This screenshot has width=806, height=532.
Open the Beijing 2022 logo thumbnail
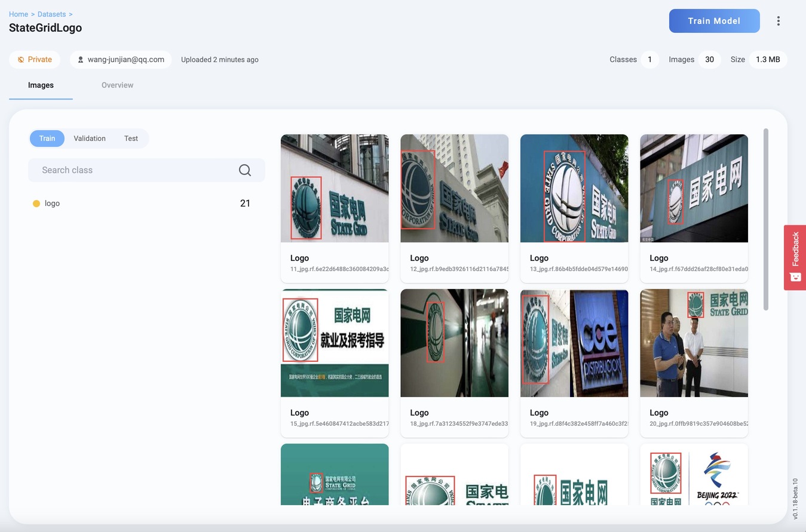click(x=694, y=475)
